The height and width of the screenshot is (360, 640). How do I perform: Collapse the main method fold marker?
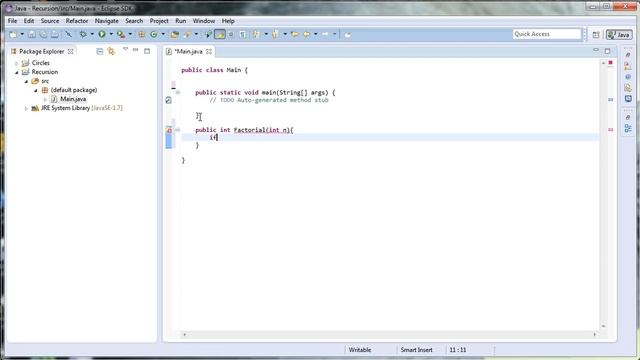[178, 93]
